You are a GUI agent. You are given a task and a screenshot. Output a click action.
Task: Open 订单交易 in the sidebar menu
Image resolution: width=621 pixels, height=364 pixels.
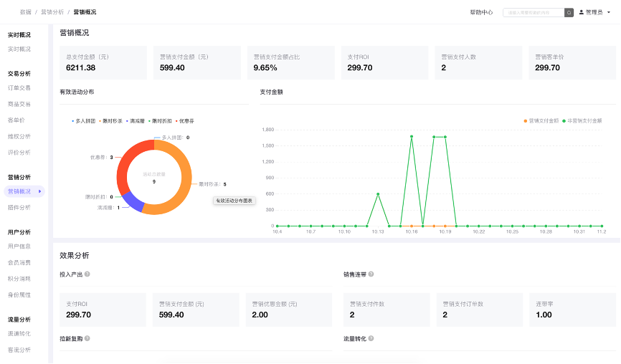tap(19, 87)
